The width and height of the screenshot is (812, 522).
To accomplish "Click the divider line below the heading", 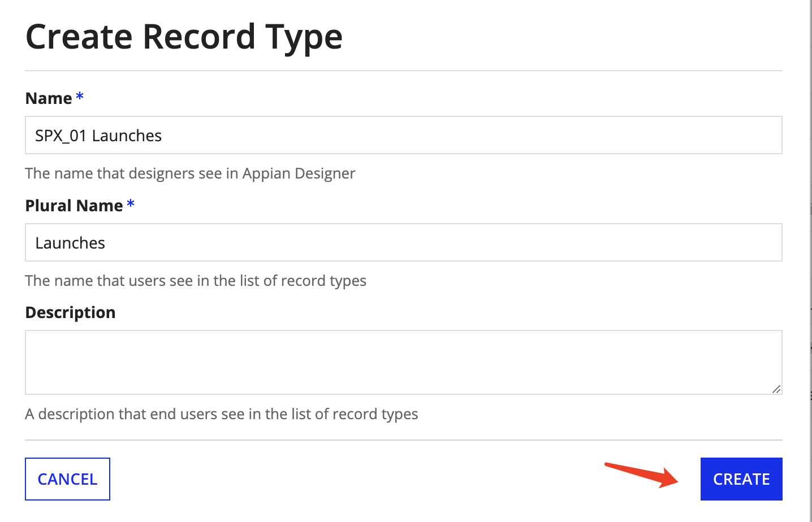I will click(403, 71).
